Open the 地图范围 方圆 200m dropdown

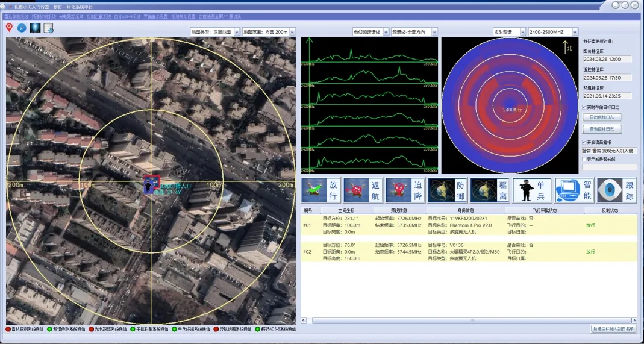[x=269, y=31]
